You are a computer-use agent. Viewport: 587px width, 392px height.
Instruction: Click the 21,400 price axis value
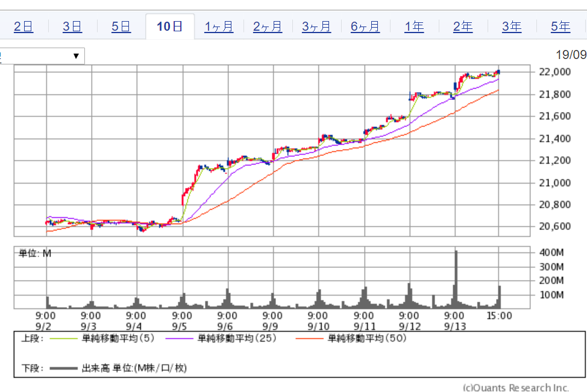[555, 138]
